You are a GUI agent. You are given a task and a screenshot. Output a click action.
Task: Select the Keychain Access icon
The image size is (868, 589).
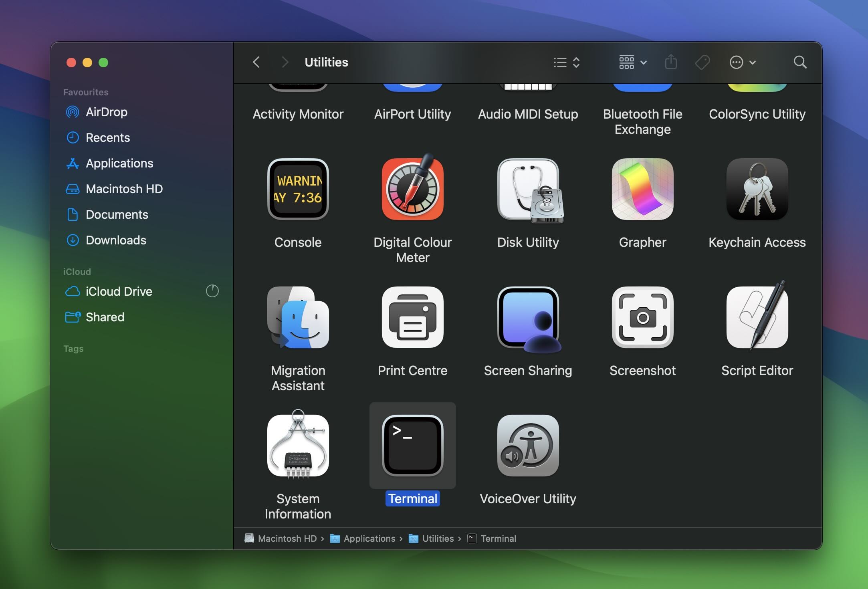click(x=757, y=189)
